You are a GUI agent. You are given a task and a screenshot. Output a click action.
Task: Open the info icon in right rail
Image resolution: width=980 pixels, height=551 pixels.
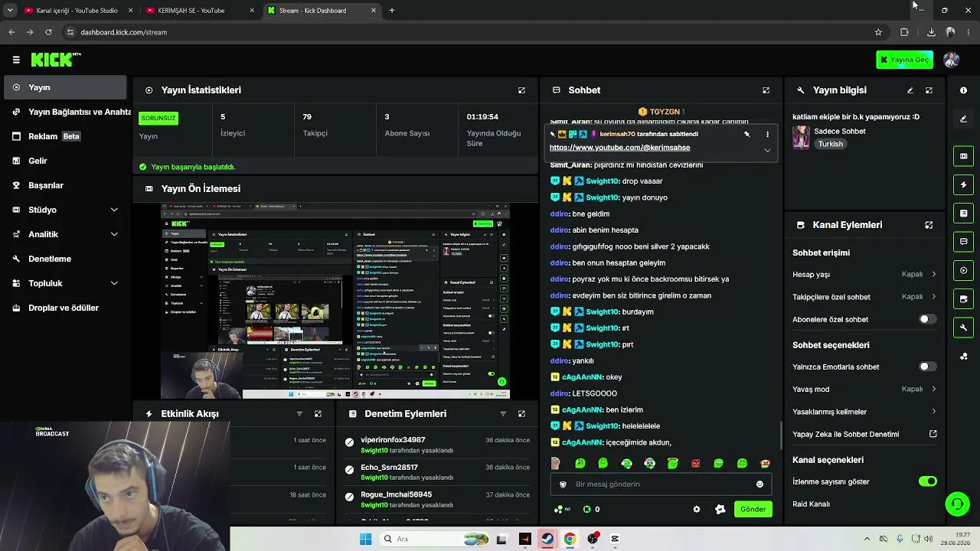click(x=963, y=90)
